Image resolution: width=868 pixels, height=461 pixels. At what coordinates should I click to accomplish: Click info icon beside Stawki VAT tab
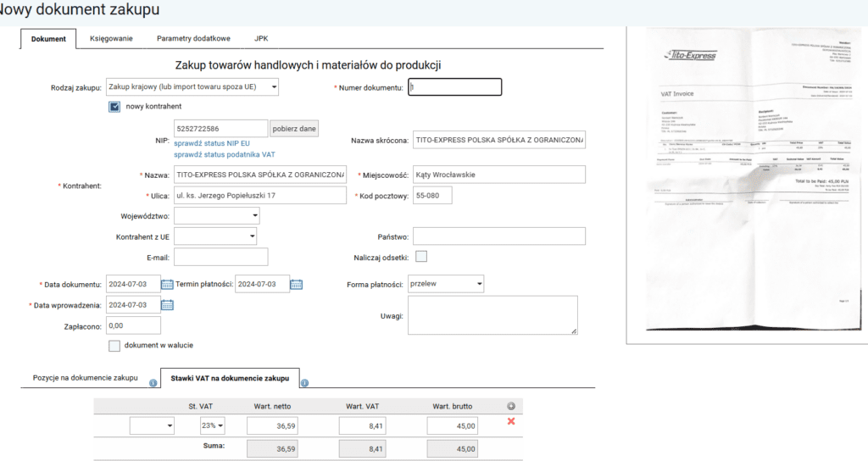point(305,383)
